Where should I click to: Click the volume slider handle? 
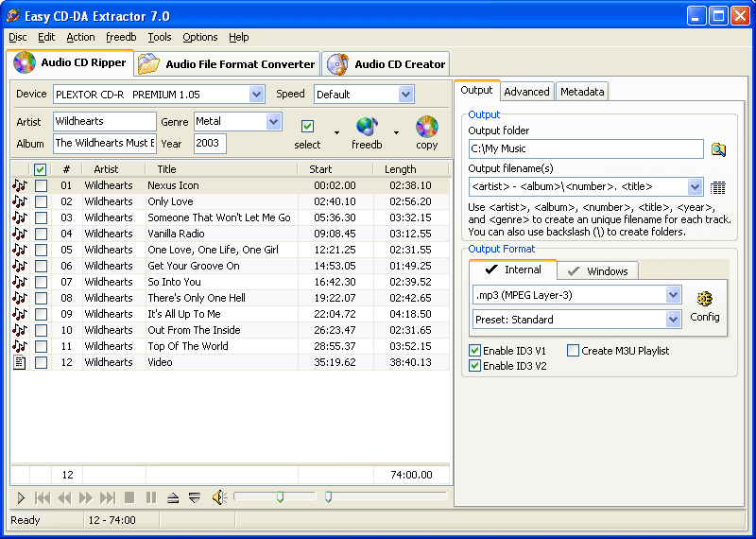[x=280, y=497]
